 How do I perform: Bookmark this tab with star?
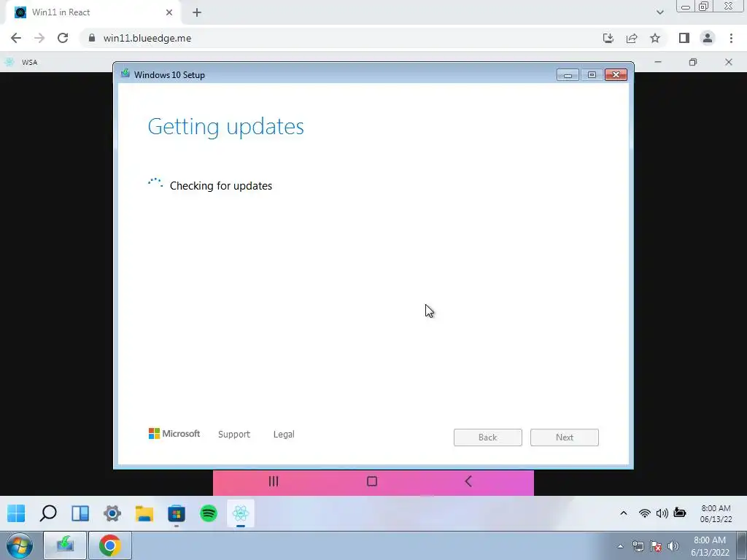click(655, 38)
